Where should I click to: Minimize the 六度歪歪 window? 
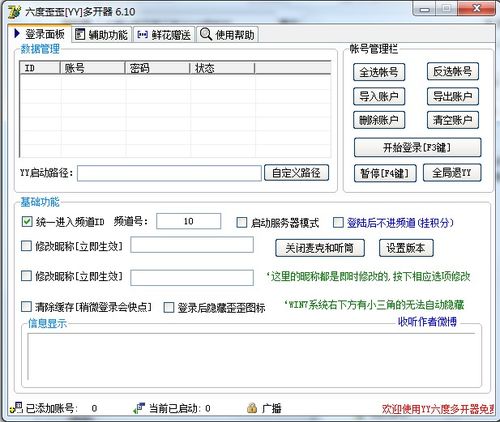click(x=424, y=9)
